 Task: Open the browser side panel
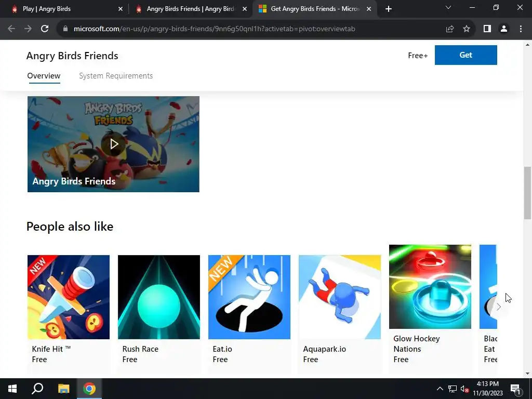pos(487,29)
